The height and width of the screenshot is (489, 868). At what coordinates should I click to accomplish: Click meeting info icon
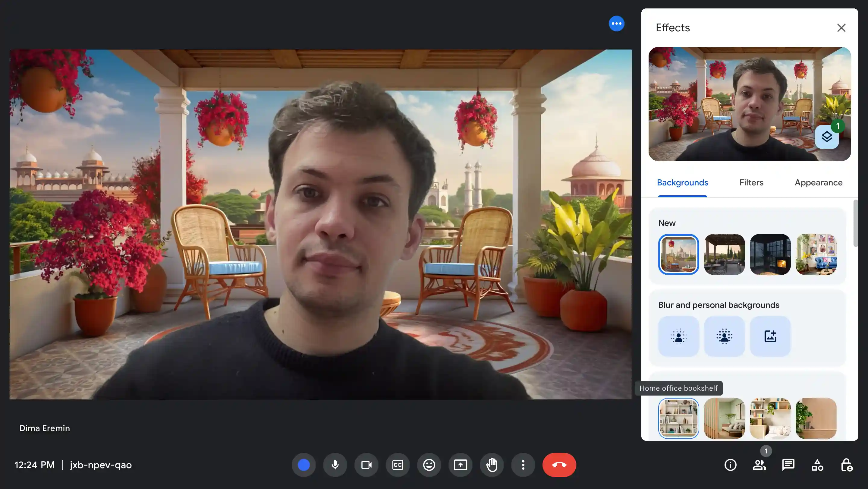(x=730, y=465)
